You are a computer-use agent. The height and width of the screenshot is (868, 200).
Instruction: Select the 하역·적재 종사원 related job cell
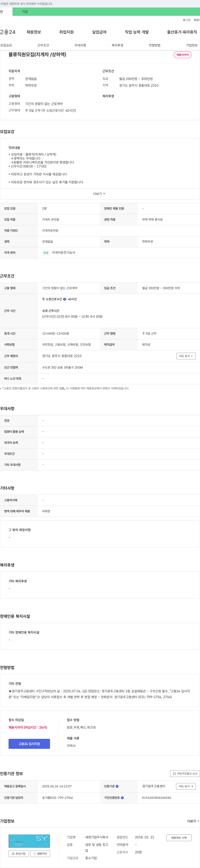[x=152, y=220]
